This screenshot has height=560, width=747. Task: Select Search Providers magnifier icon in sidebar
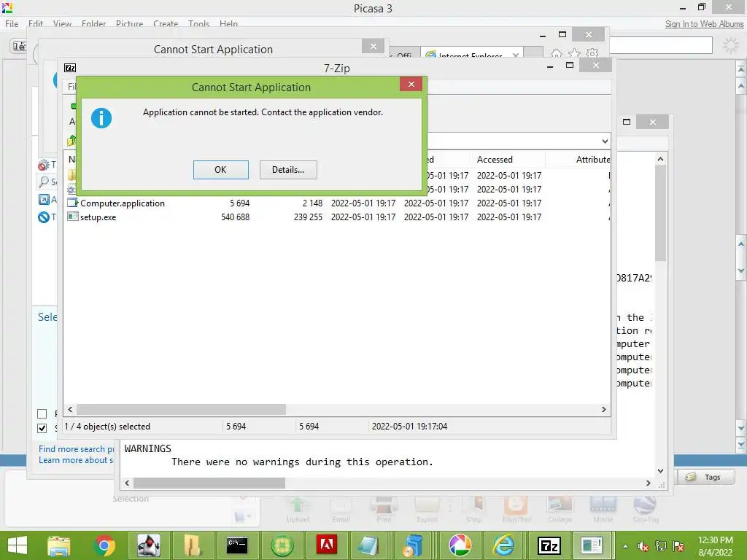(44, 182)
